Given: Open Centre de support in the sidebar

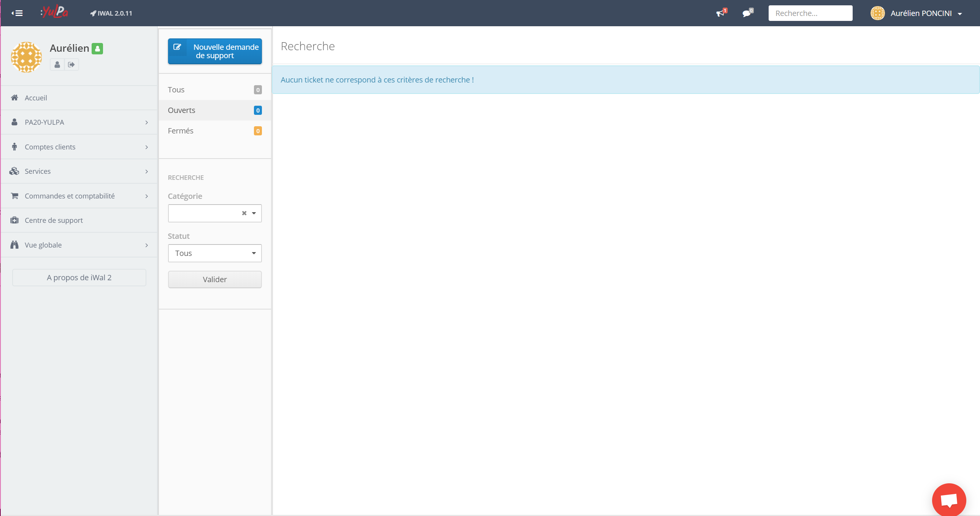Looking at the screenshot, I should (x=79, y=220).
